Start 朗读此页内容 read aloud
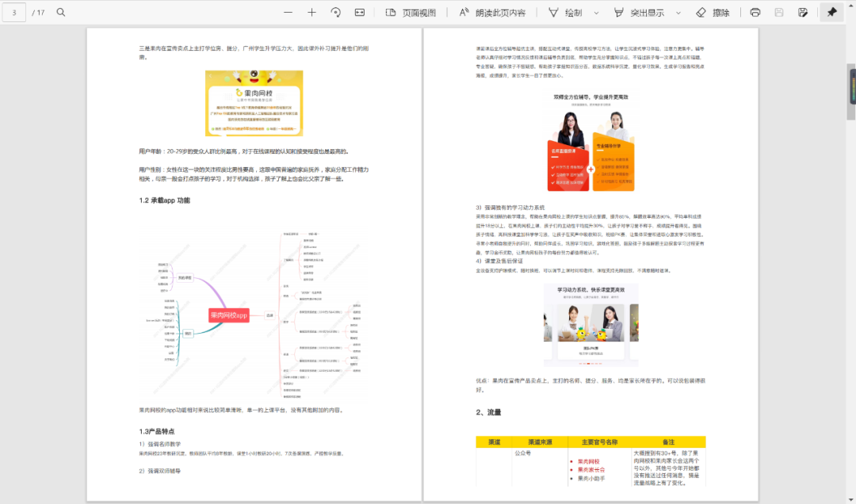 point(492,12)
